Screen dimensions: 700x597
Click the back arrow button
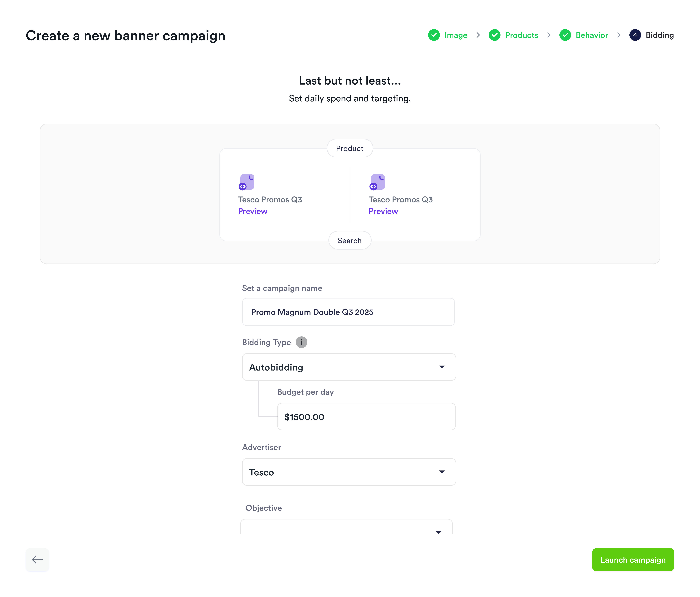tap(37, 560)
